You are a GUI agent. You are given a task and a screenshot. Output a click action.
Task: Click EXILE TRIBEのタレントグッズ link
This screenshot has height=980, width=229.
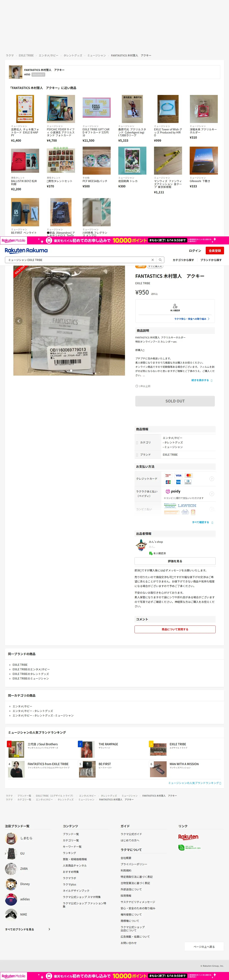pyautogui.click(x=31, y=674)
